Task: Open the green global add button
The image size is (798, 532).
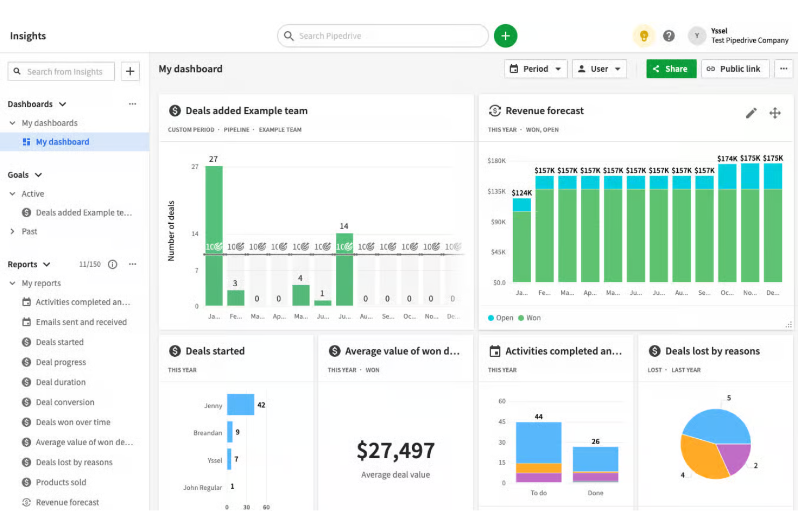Action: click(x=505, y=36)
